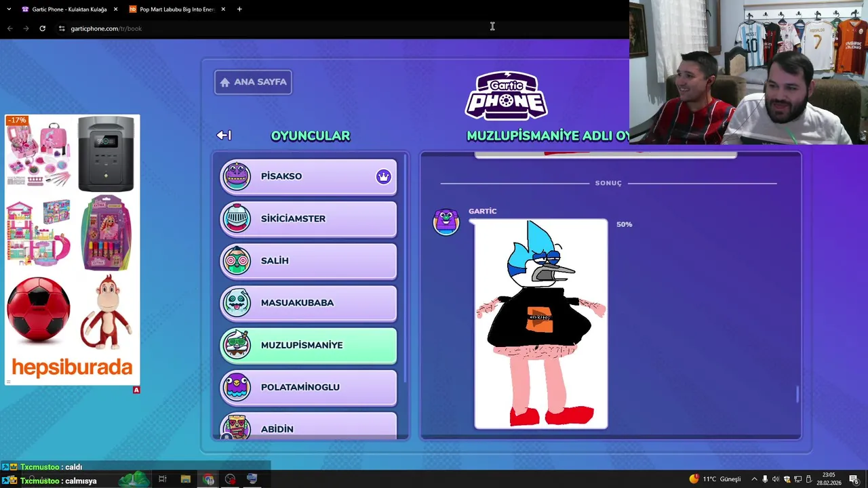
Task: Select player MUZLUPISMANIYE
Action: click(309, 345)
